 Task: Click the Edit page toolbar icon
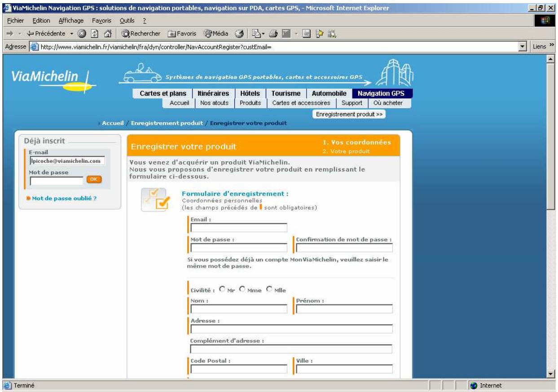pyautogui.click(x=286, y=34)
